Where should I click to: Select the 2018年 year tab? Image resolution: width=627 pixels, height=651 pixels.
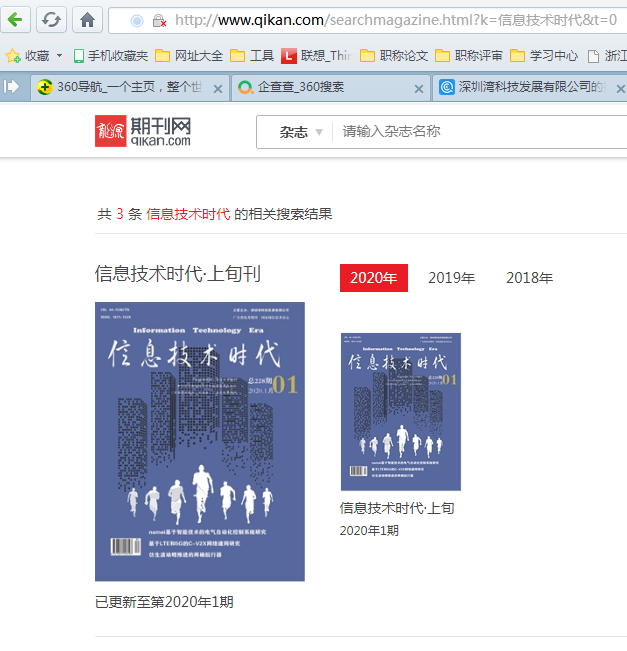[x=529, y=278]
